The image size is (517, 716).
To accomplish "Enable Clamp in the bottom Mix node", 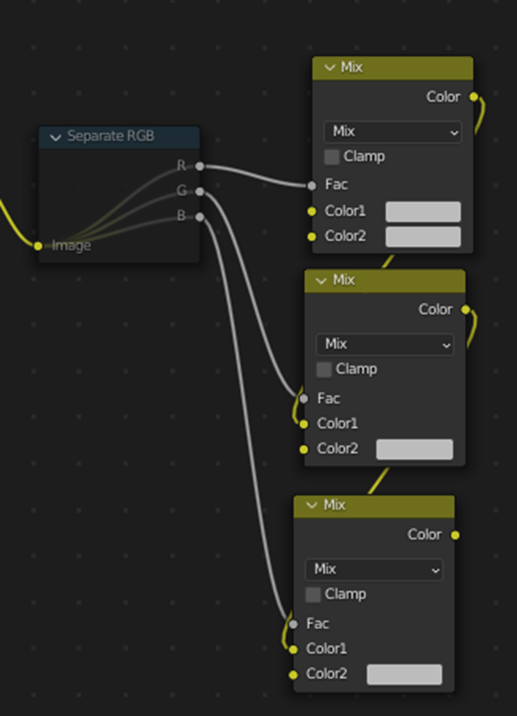I will click(313, 595).
